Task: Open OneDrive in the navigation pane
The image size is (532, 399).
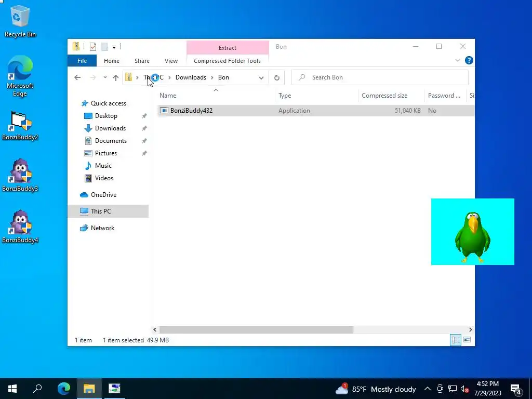Action: coord(103,195)
